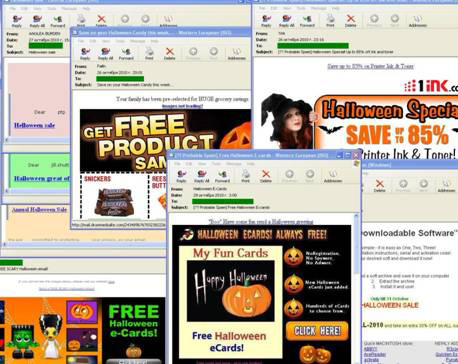Go to Previous message in Halloween Candy window
Screen dimensions: 458x364
click(x=193, y=54)
